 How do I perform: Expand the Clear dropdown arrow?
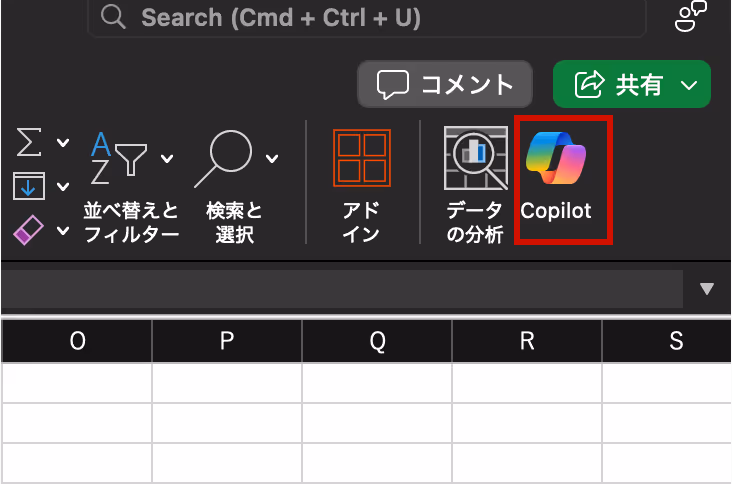tap(63, 230)
